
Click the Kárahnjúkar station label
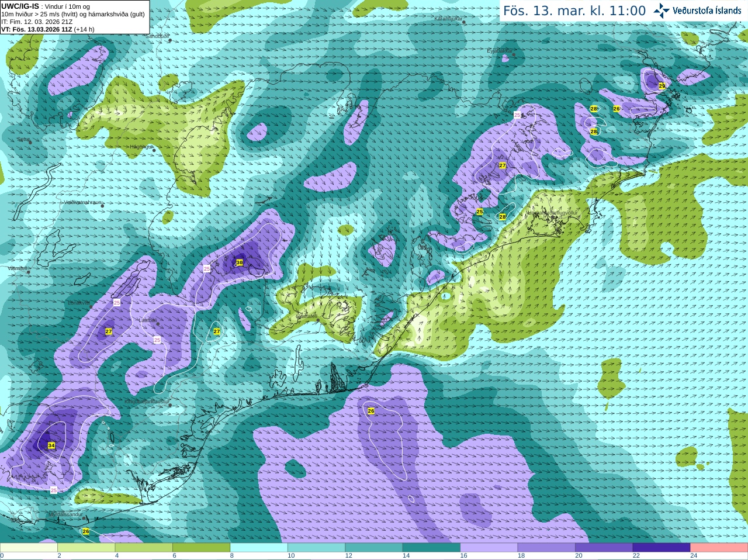(x=448, y=19)
